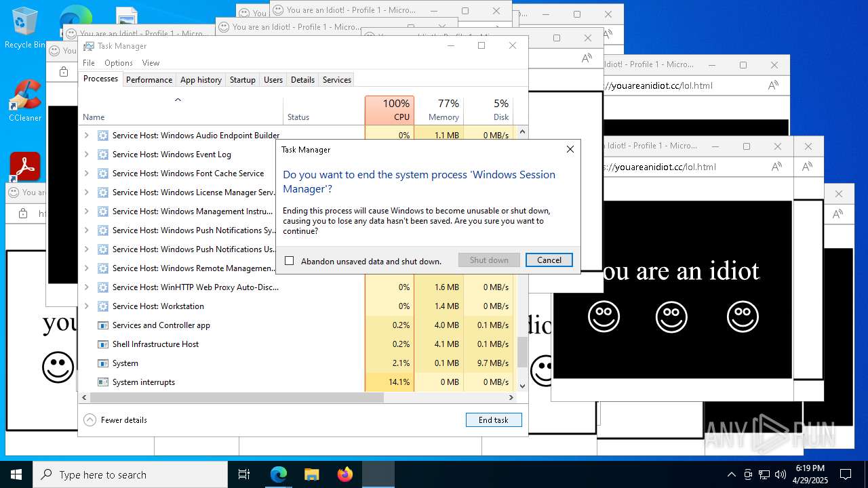This screenshot has width=868, height=488.
Task: Click process list scroll left arrow
Action: 84,398
